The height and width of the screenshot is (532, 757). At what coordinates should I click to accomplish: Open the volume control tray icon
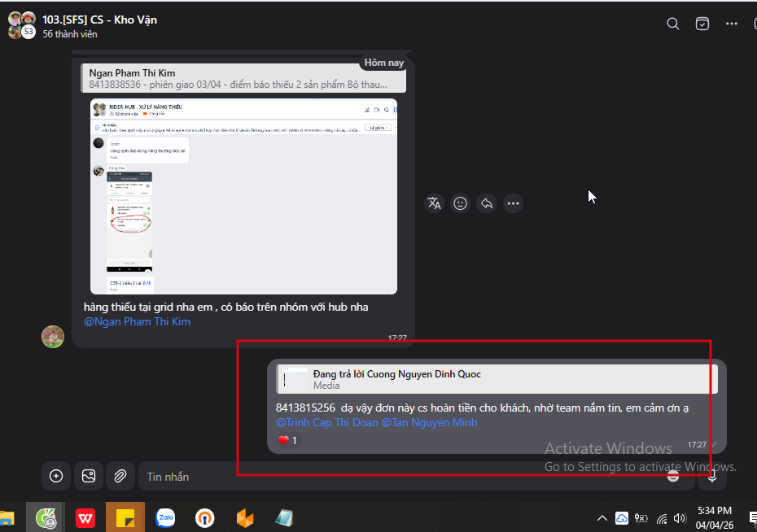(x=680, y=518)
